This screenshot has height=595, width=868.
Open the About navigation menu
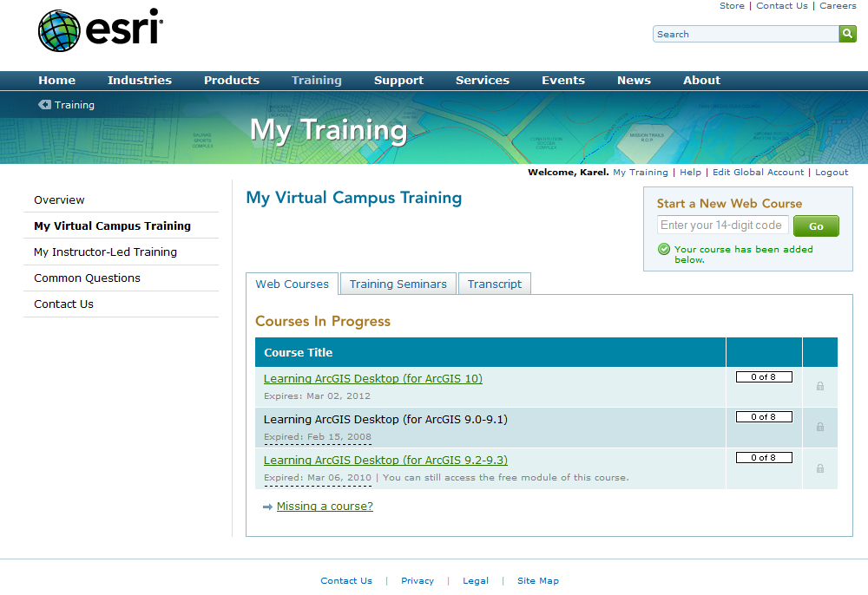[701, 80]
